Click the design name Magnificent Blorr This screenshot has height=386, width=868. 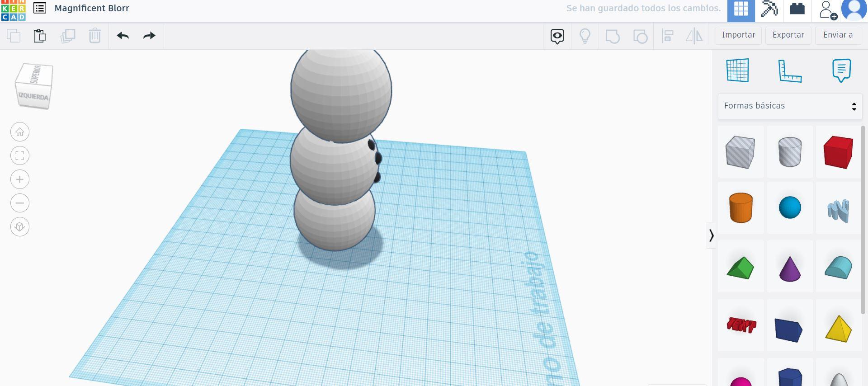pyautogui.click(x=92, y=8)
